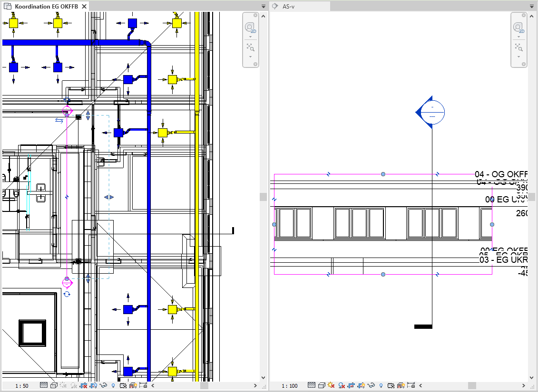Open Temporary View Properties in the left view bar

point(123,386)
